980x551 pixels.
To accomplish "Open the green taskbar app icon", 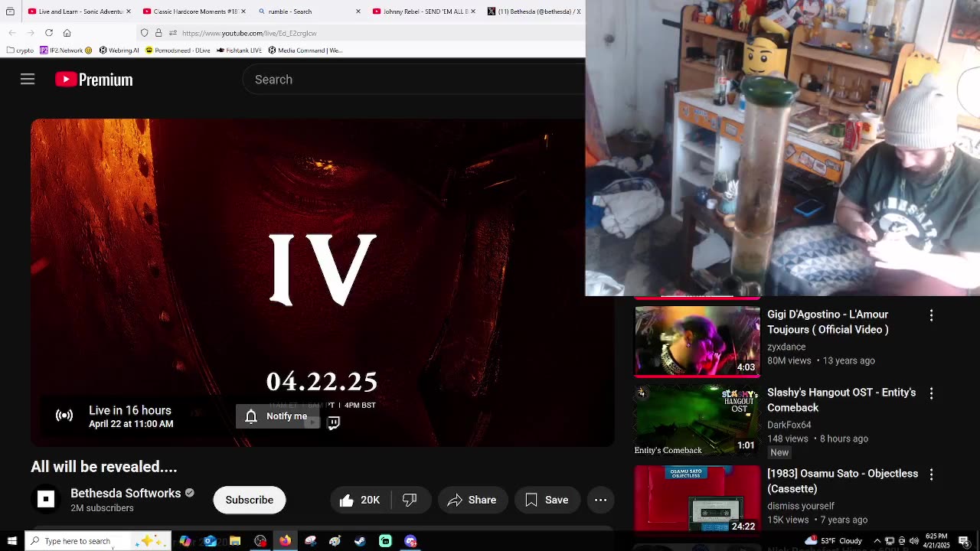I will 385,541.
